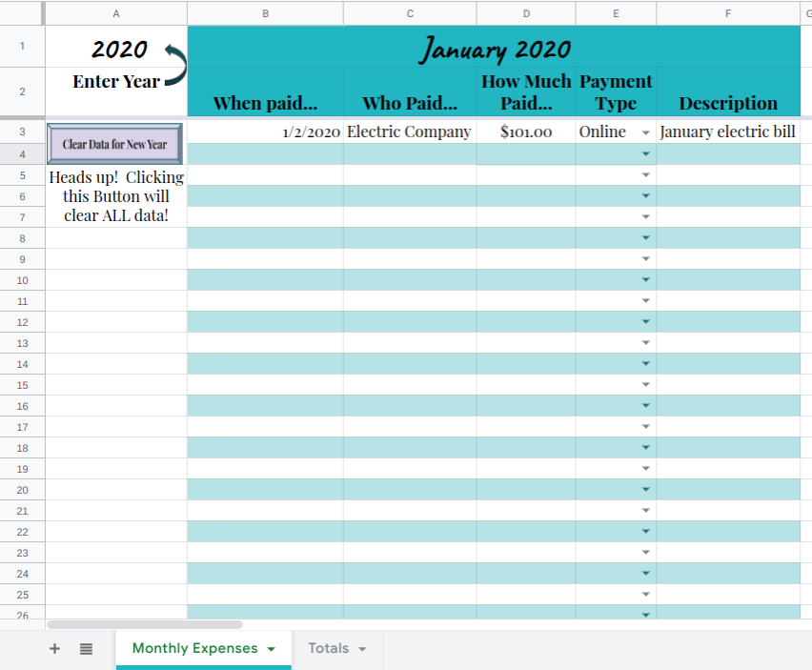Click the How Much Paid... header cell
Viewport: 812px width, 670px height.
click(x=526, y=91)
